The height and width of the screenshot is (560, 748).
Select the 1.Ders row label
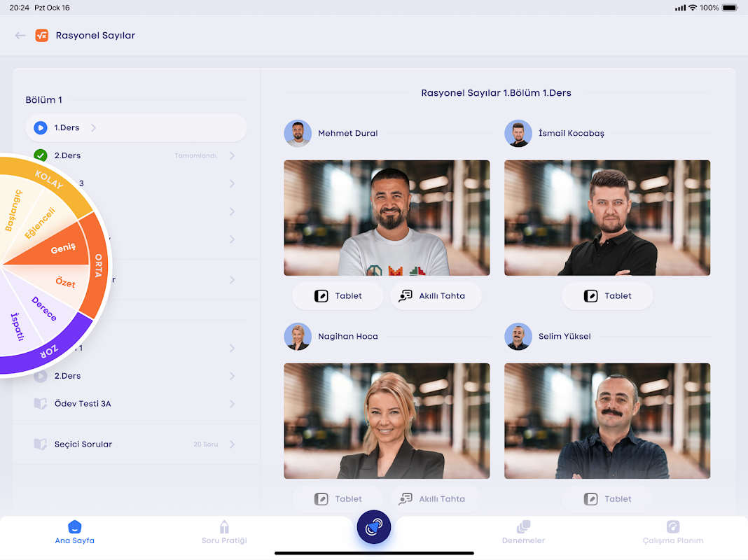[x=67, y=127]
